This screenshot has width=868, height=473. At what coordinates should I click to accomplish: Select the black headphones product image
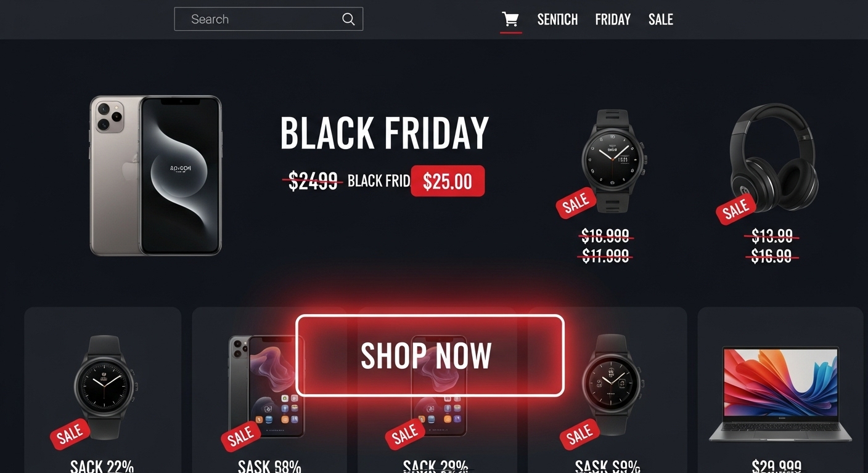point(774,158)
